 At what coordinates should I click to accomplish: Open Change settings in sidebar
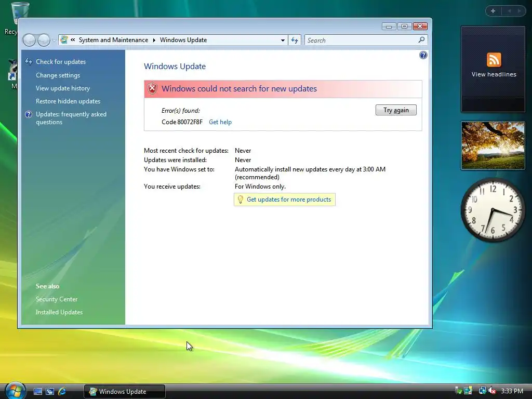(x=58, y=75)
